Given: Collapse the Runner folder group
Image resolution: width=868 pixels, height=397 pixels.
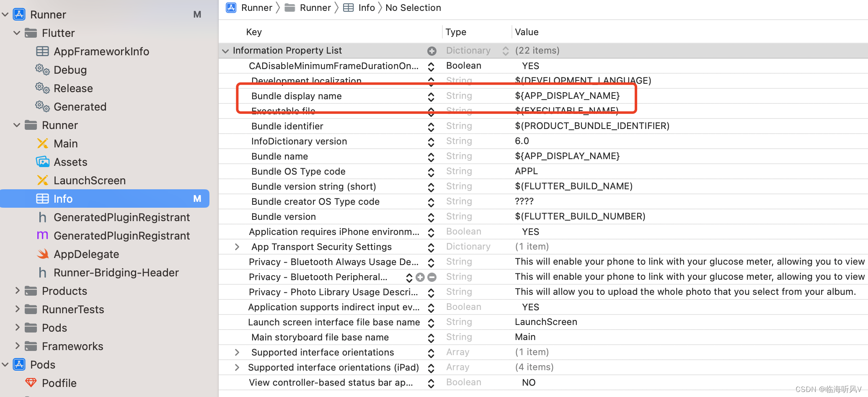Looking at the screenshot, I should (x=17, y=125).
